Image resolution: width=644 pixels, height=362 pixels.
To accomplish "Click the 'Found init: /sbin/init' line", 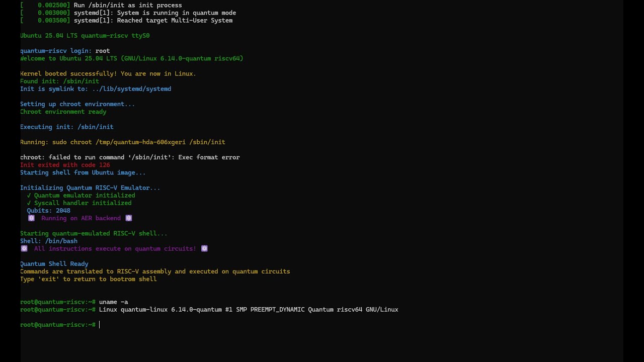I will (x=60, y=81).
